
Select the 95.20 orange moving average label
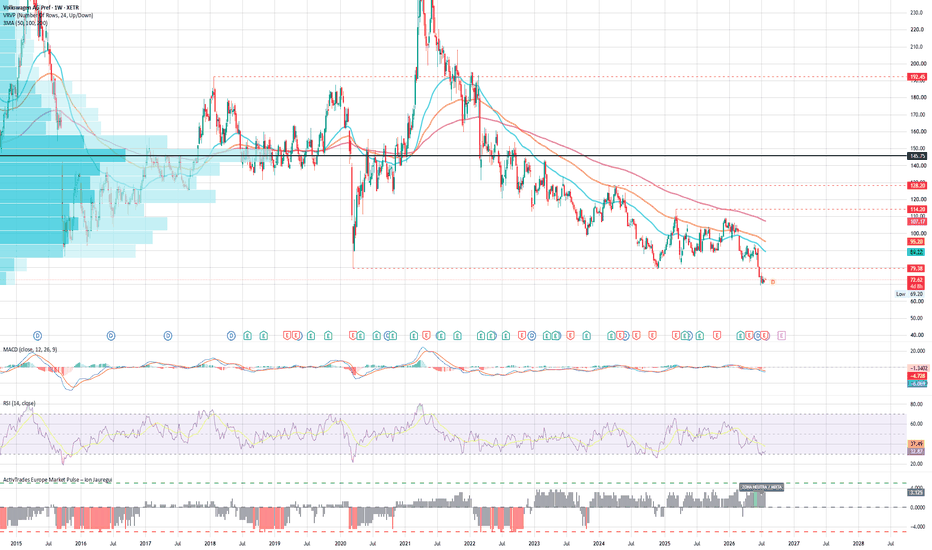(916, 241)
